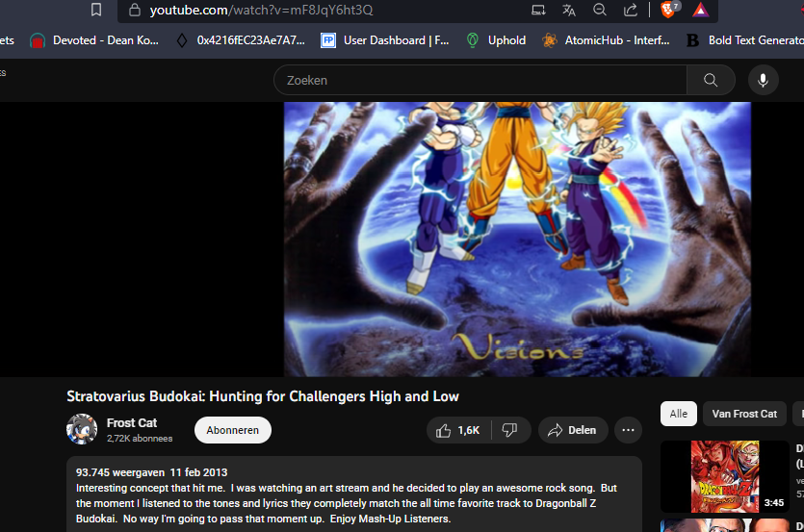Select the Van Frost Cat filter chip
The width and height of the screenshot is (804, 532).
tap(744, 414)
